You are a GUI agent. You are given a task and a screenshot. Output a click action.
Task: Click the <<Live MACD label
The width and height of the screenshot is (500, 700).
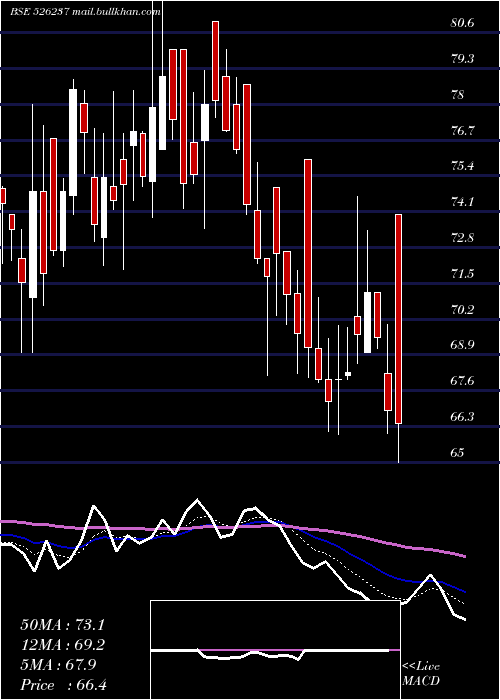click(421, 673)
